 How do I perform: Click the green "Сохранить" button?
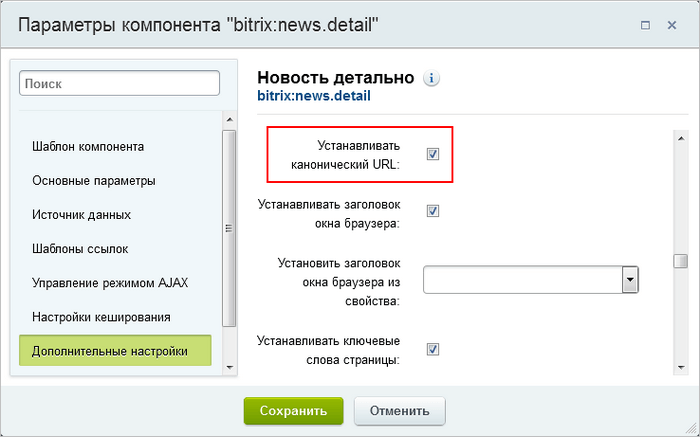[293, 411]
